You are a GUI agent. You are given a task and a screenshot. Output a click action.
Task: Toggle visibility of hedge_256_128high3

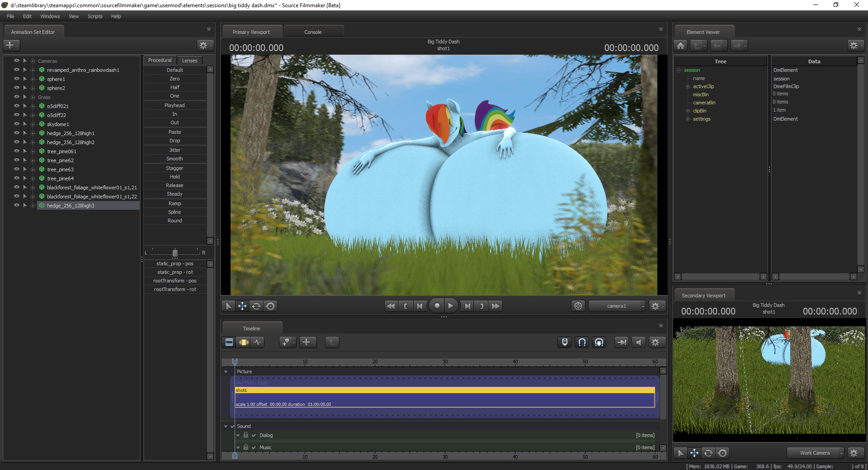(17, 205)
